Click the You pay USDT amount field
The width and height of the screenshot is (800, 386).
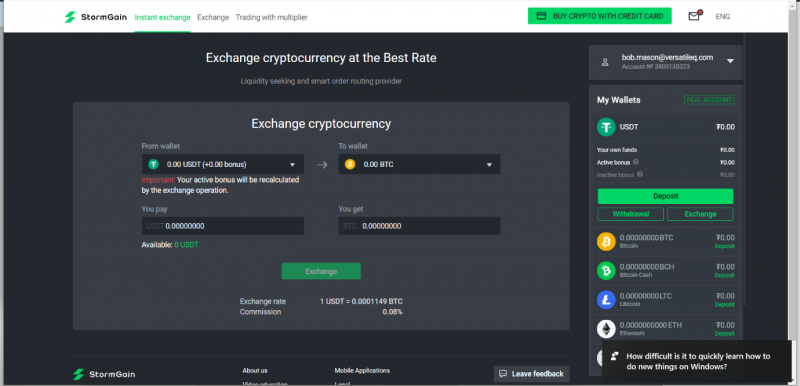pyautogui.click(x=222, y=226)
